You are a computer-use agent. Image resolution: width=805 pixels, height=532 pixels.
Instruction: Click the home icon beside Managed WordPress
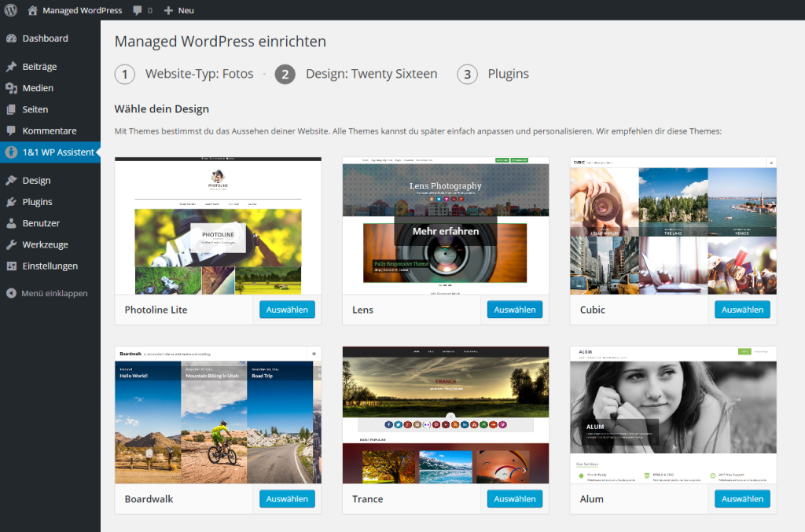tap(32, 10)
